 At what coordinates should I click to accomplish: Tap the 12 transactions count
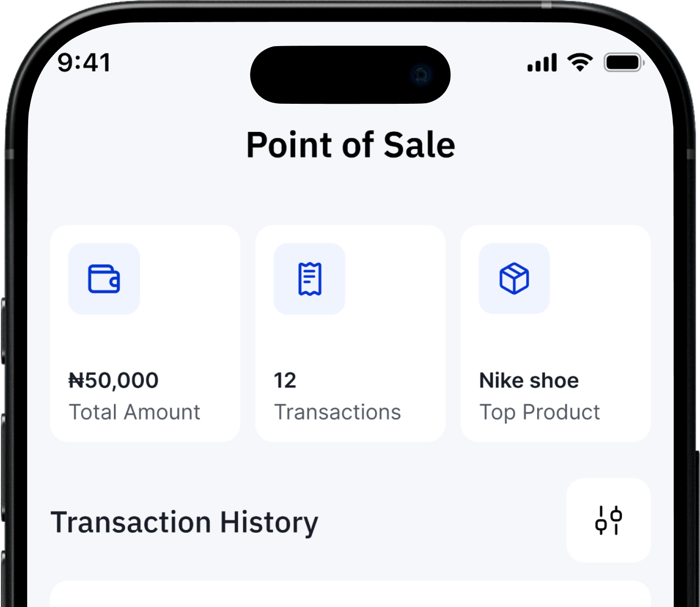tap(285, 381)
